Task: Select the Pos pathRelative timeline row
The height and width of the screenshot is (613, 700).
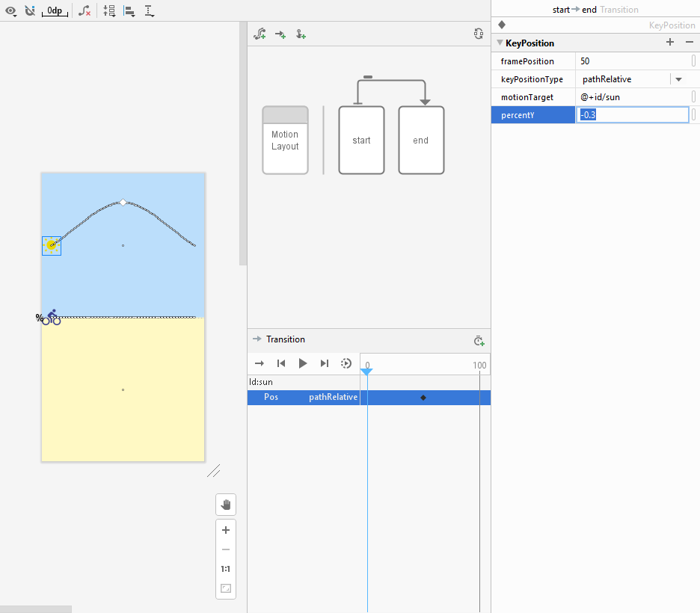Action: pyautogui.click(x=304, y=398)
